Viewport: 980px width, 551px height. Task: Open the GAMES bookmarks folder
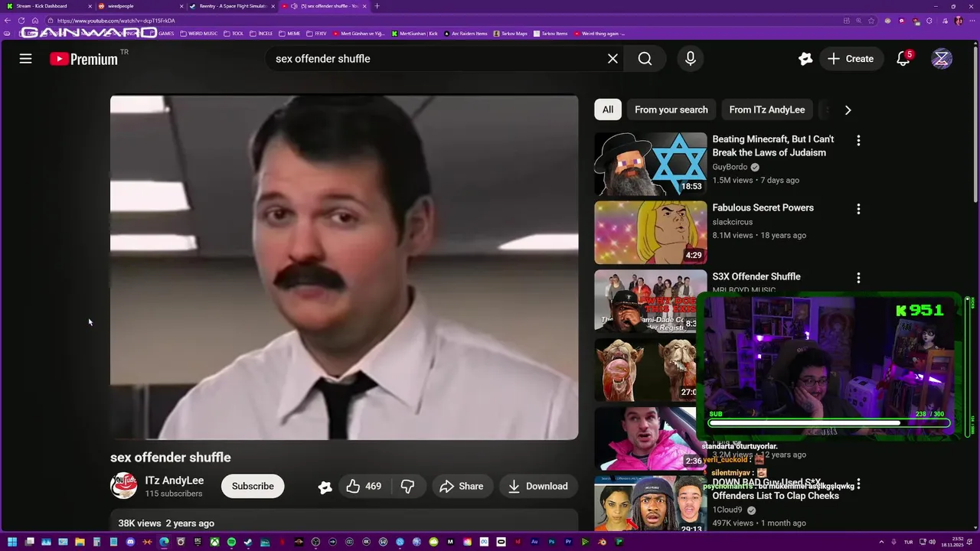162,34
